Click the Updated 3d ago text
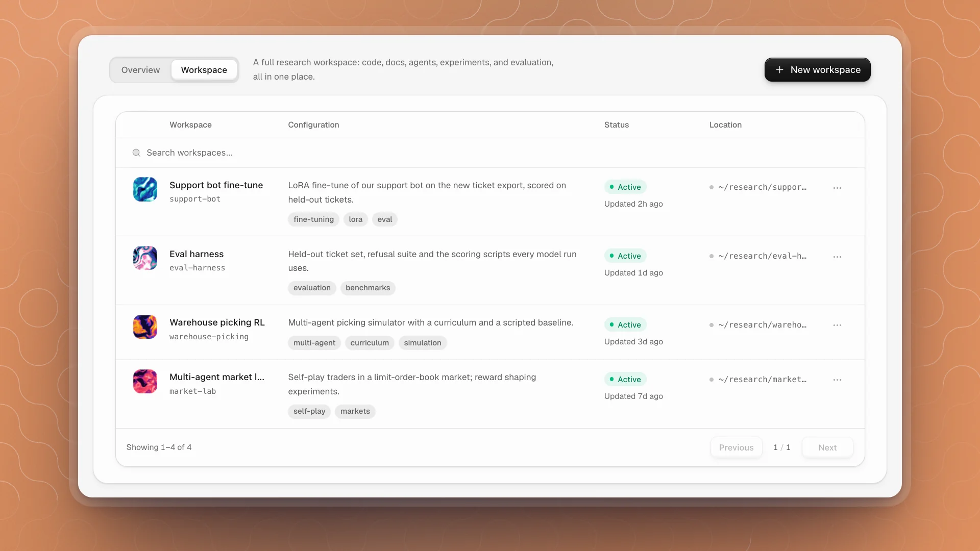Viewport: 980px width, 551px height. (x=633, y=342)
